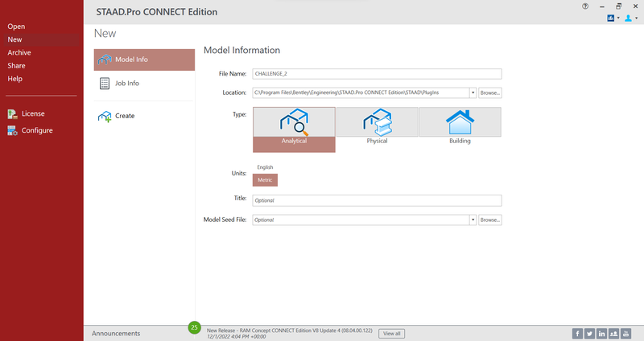Browse for a Model Seed File
This screenshot has width=644, height=341.
point(490,220)
